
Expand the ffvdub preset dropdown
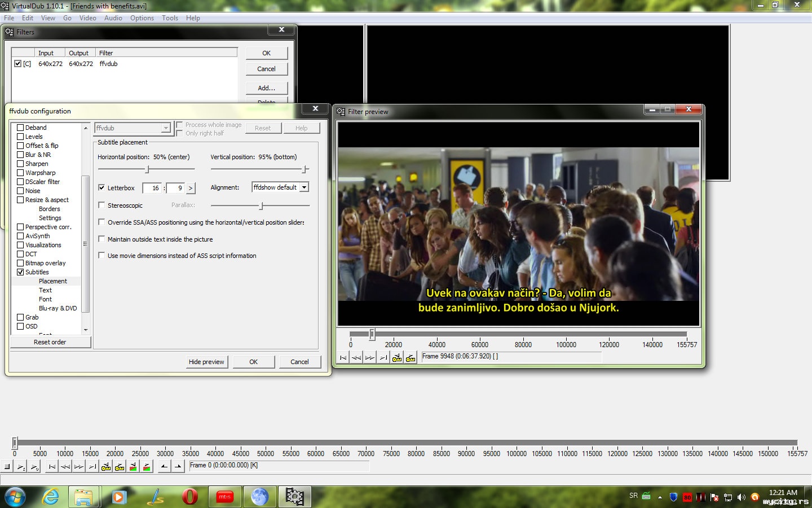point(165,128)
